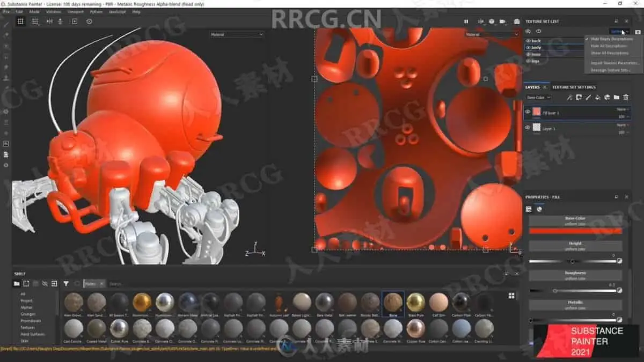This screenshot has width=644, height=362.
Task: Click the dashed selection icon in shelf toolbar
Action: [26, 284]
